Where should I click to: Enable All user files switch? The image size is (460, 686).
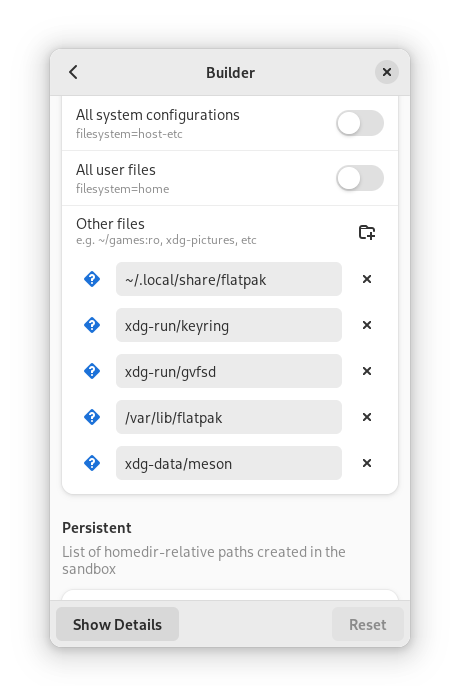click(x=360, y=178)
